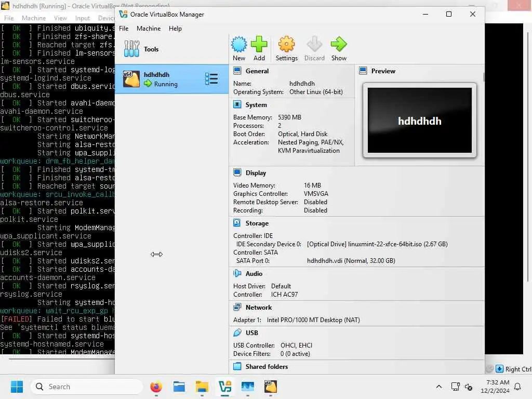Click the hdhdhdh preview thumbnail

point(419,121)
